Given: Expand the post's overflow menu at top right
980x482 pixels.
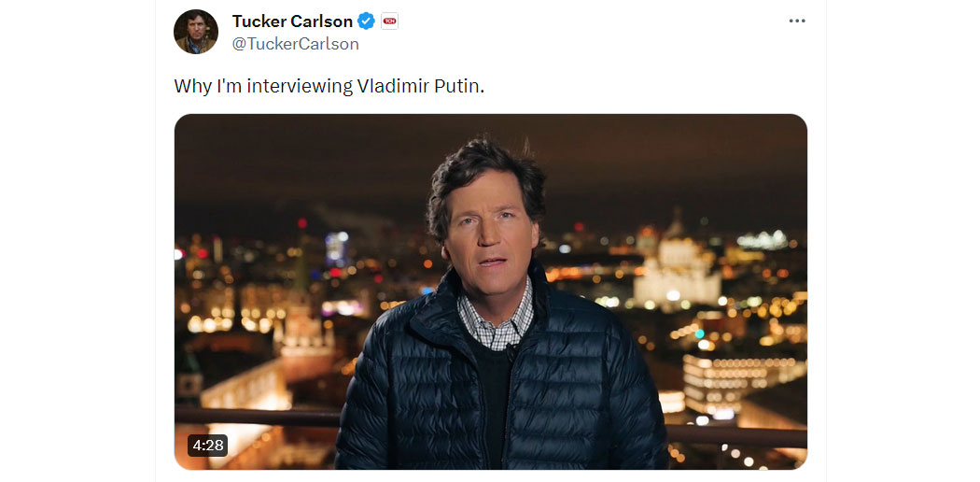Looking at the screenshot, I should point(797,21).
